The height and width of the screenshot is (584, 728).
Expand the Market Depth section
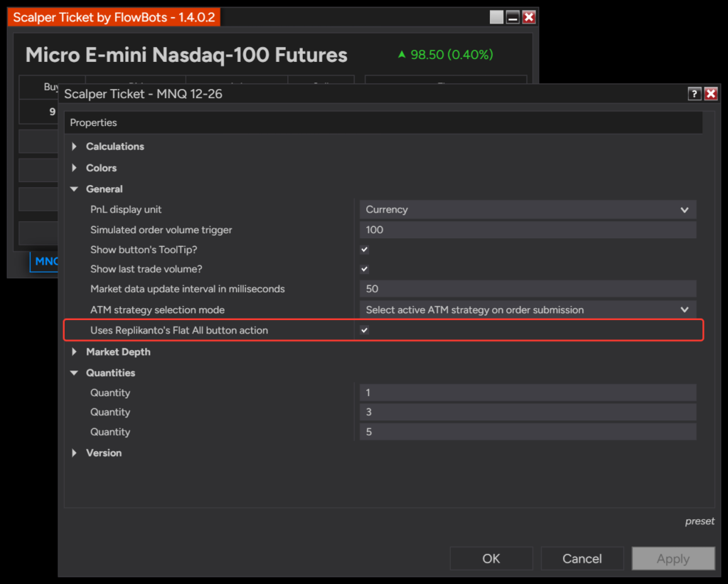coord(74,351)
